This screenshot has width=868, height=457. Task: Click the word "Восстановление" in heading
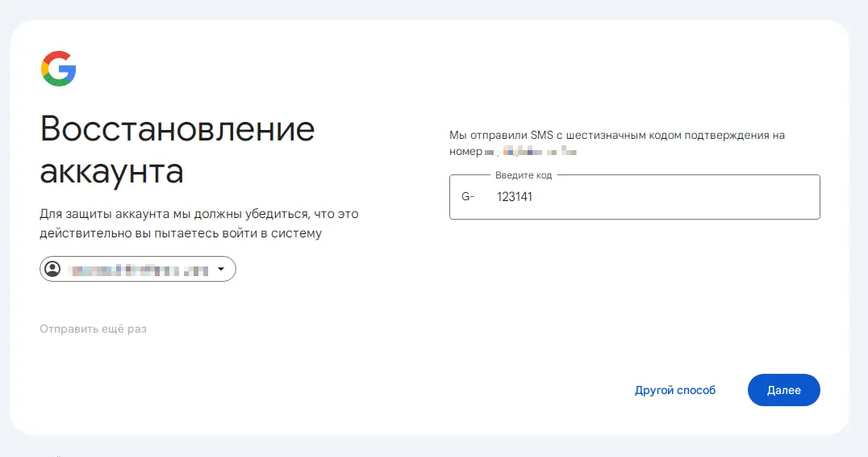pos(177,128)
